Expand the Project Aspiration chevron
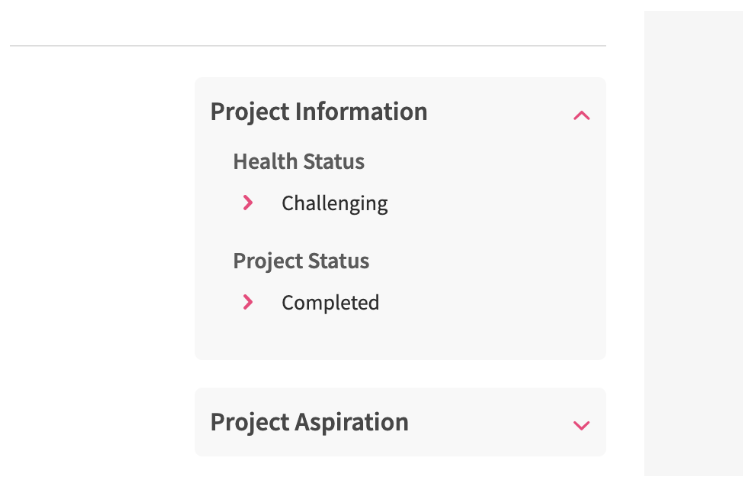The image size is (754, 478). pyautogui.click(x=581, y=425)
